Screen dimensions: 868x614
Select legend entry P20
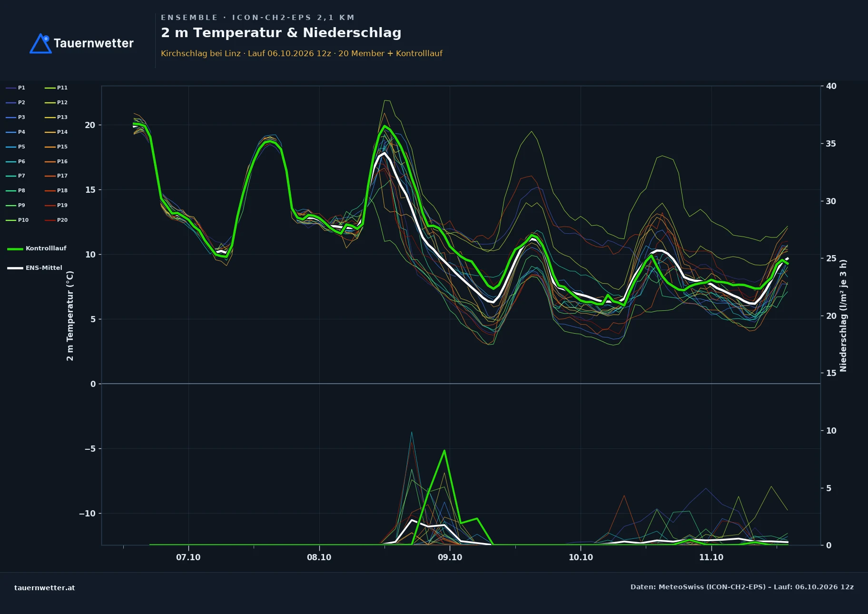coord(56,220)
